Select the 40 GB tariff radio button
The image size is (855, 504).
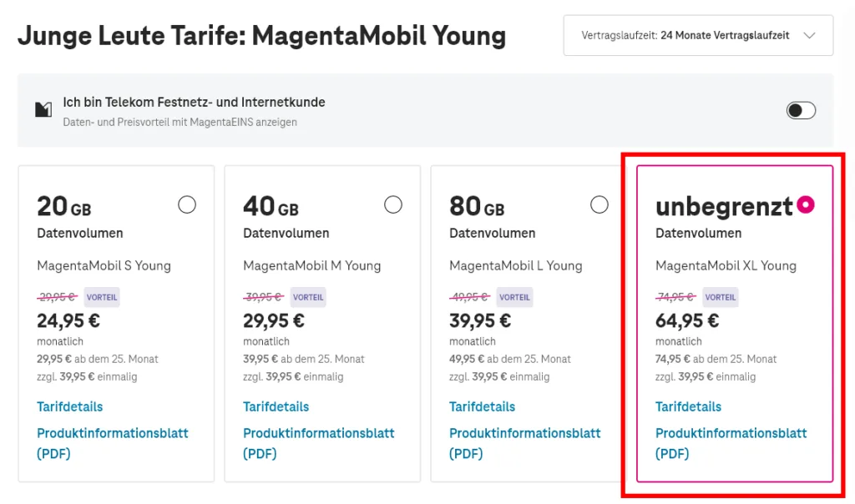393,204
